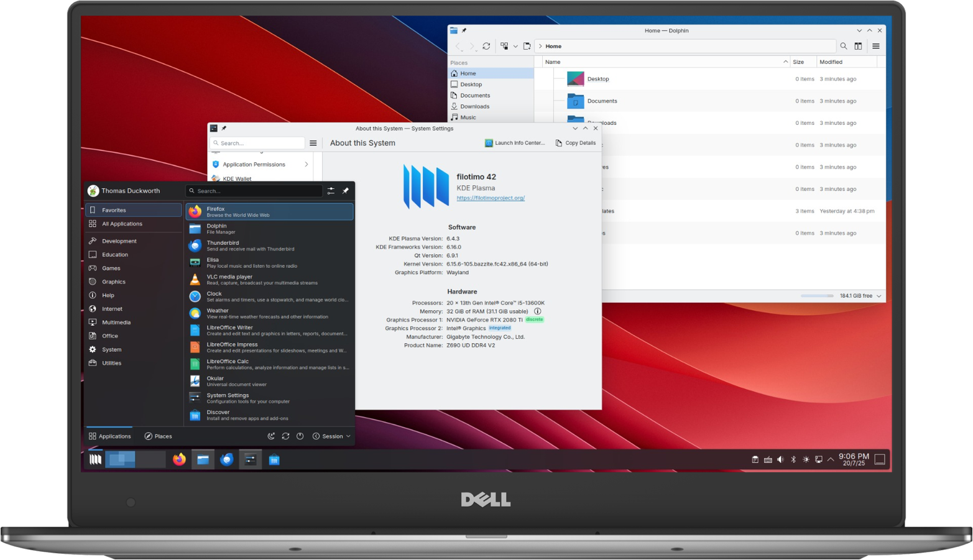This screenshot has width=973, height=560.
Task: Click the Shut Down icon in launcher
Action: tap(300, 436)
